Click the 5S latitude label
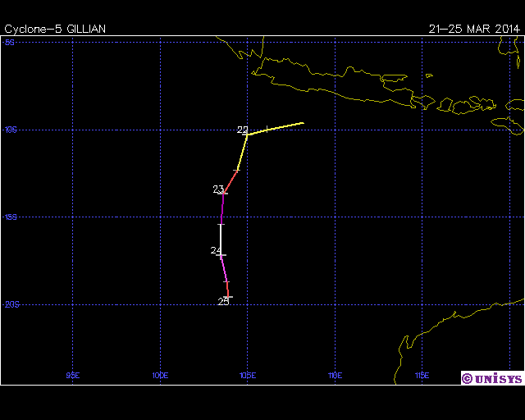Viewport: 525px width, 420px height. (x=10, y=42)
